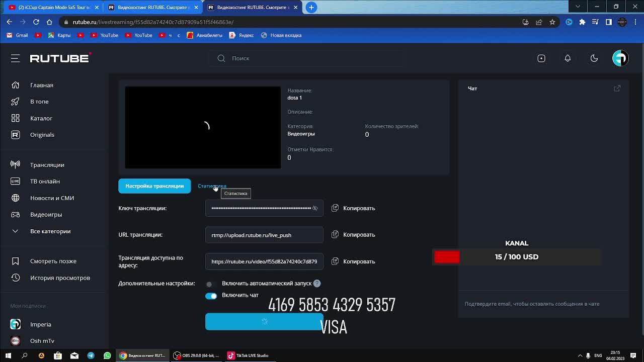Screen dimensions: 644x362
Task: Open the Gmail bookmark
Action: pyautogui.click(x=17, y=35)
